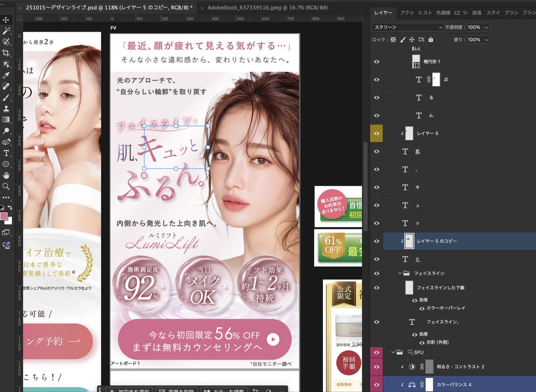Select the Magic Wand tool
Image resolution: width=536 pixels, height=392 pixels.
click(x=6, y=31)
